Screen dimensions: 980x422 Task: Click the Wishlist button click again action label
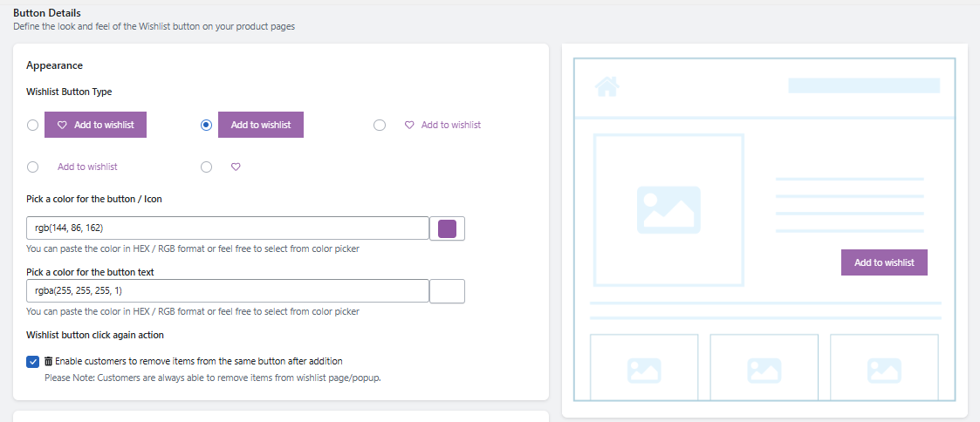[x=95, y=335]
